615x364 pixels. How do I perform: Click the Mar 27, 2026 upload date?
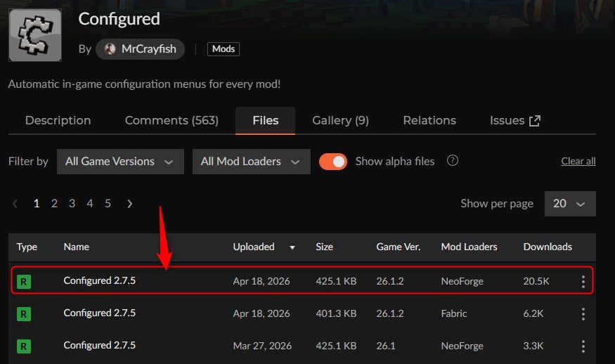(262, 346)
